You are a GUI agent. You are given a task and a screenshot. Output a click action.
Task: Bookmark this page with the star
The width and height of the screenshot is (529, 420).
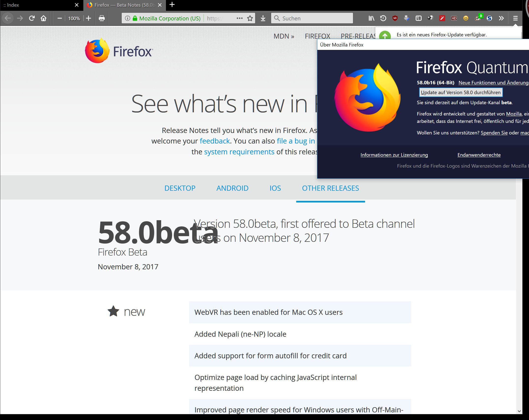[250, 18]
